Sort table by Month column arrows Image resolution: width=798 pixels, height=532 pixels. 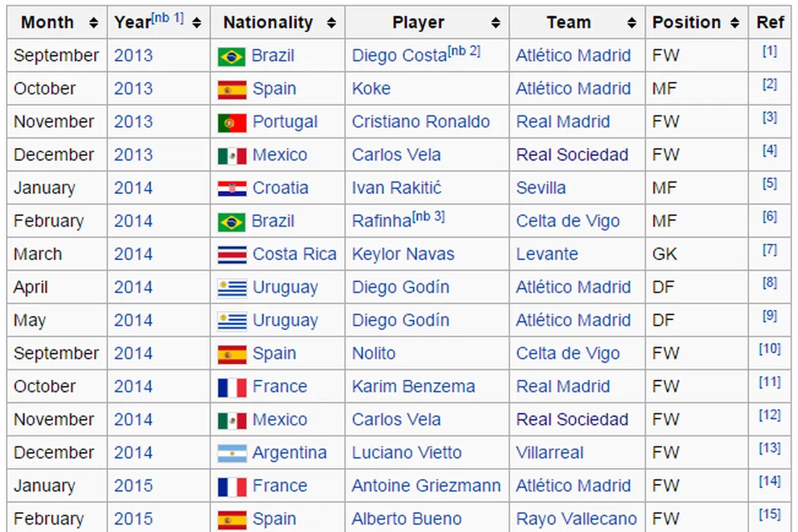tap(93, 23)
